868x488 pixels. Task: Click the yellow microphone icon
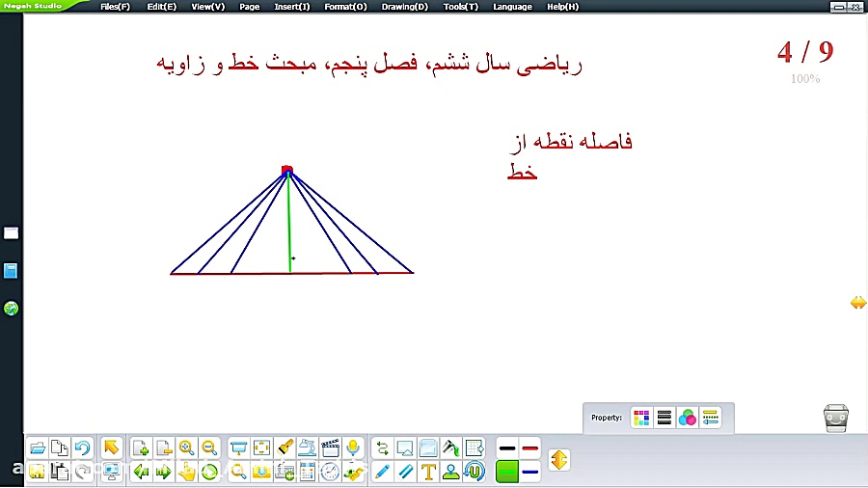coord(353,447)
